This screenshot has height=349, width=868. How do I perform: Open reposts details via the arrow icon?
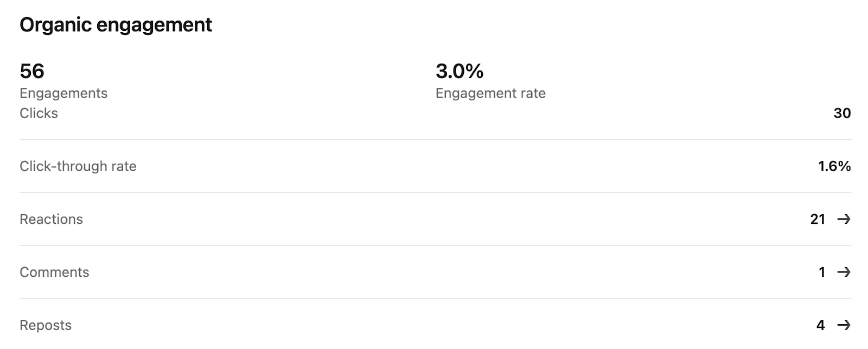tap(844, 325)
